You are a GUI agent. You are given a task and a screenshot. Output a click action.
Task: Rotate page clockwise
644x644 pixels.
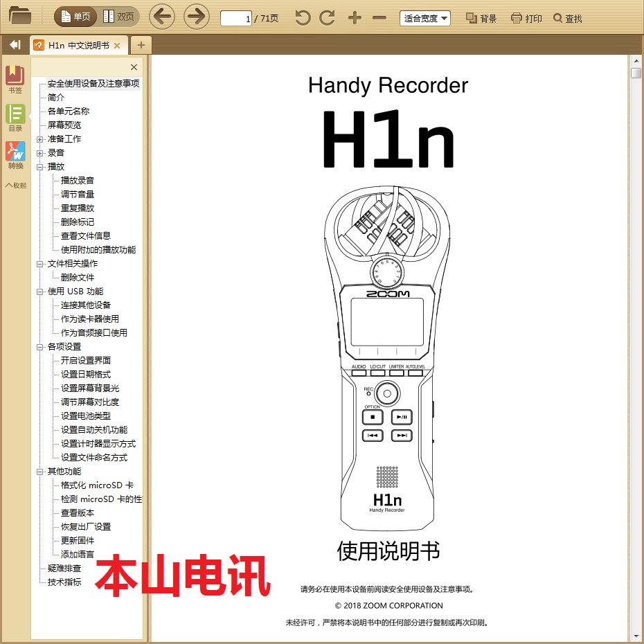pos(327,18)
